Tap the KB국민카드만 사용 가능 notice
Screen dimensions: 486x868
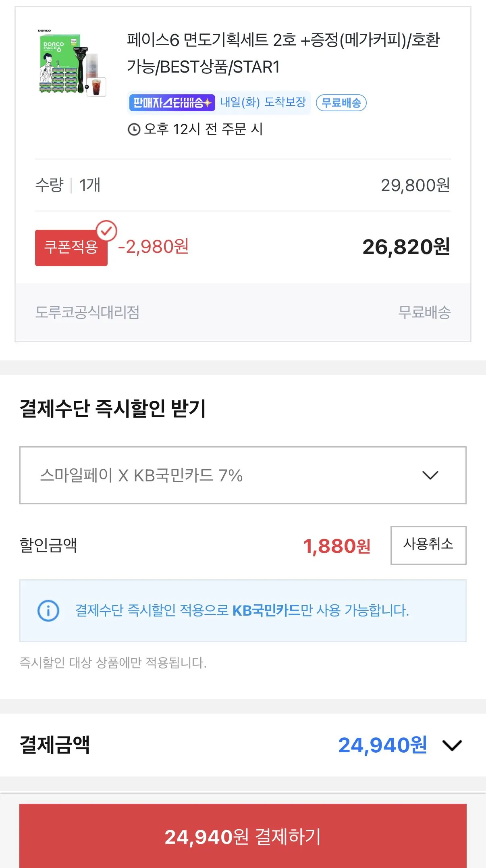point(242,610)
